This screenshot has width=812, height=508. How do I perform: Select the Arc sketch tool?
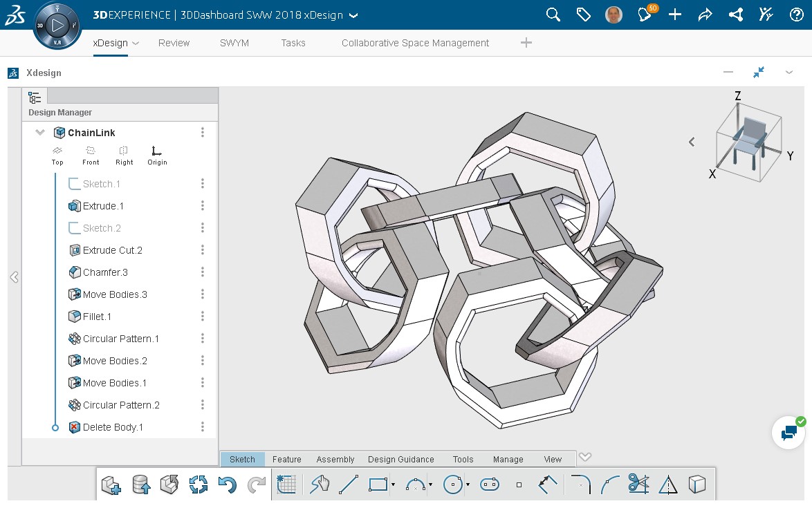(x=415, y=485)
